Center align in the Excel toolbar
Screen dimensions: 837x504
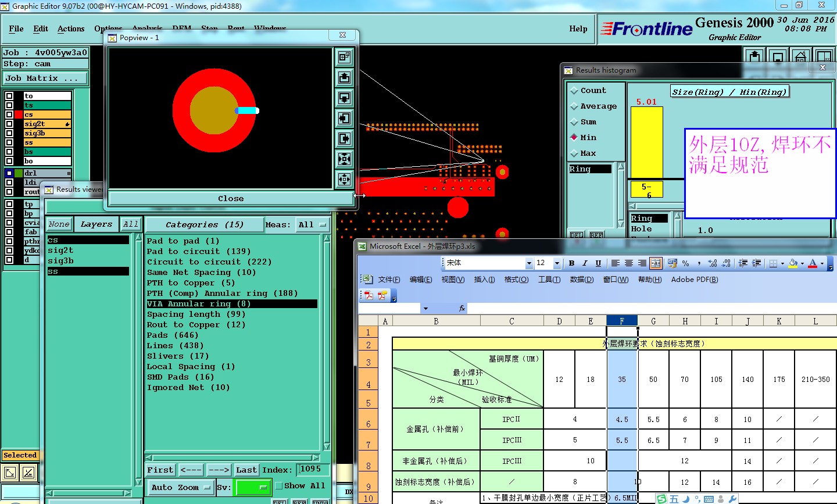pos(629,263)
